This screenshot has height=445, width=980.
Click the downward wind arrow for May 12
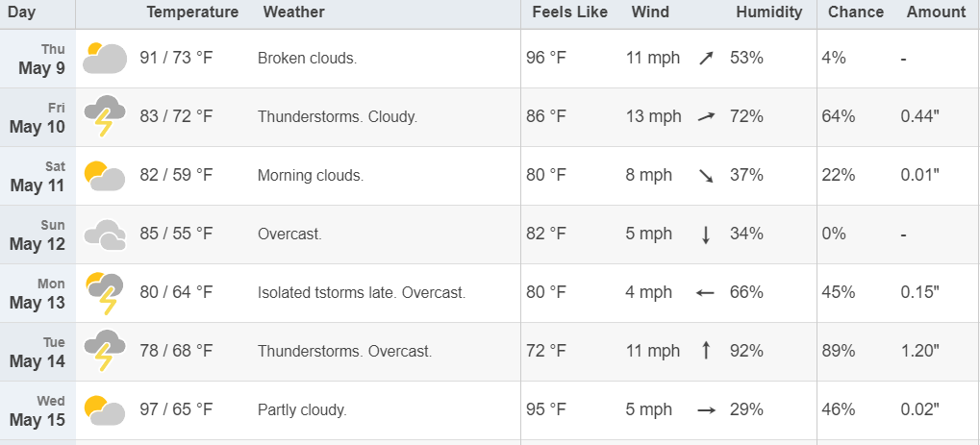click(x=706, y=235)
